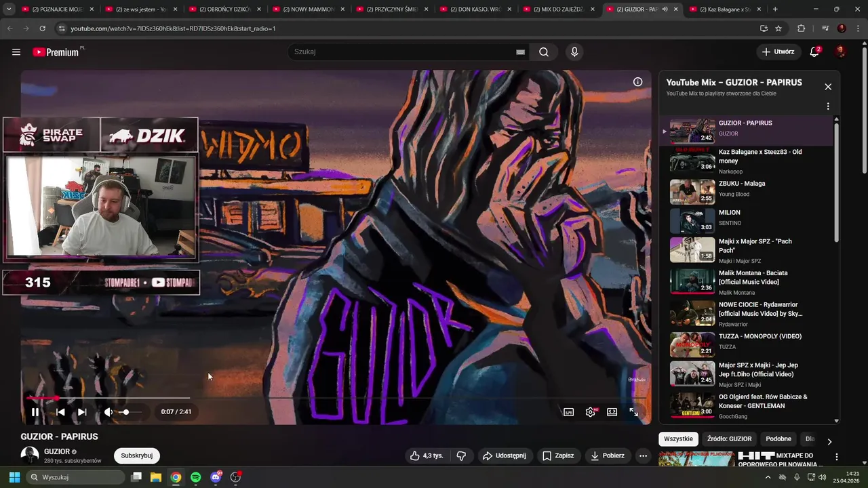Skip to the previous video
Screen dimensions: 868x488
coord(60,411)
